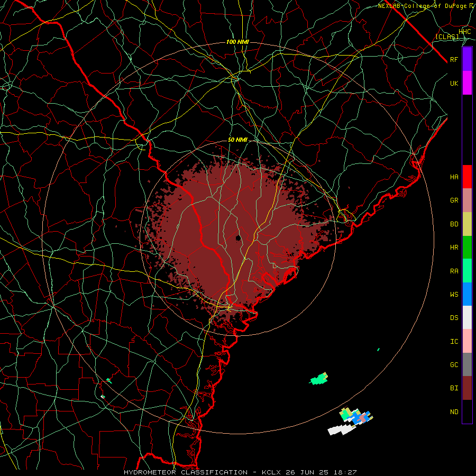Screen dimensions: 476x476
Task: Select the pink GR legend color swatch
Action: click(467, 200)
